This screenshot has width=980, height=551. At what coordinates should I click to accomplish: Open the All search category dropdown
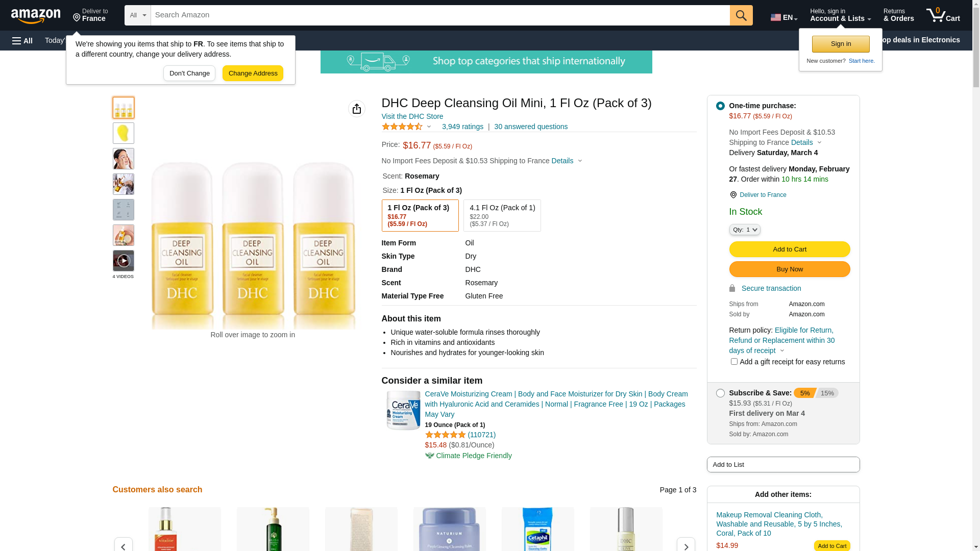coord(138,15)
